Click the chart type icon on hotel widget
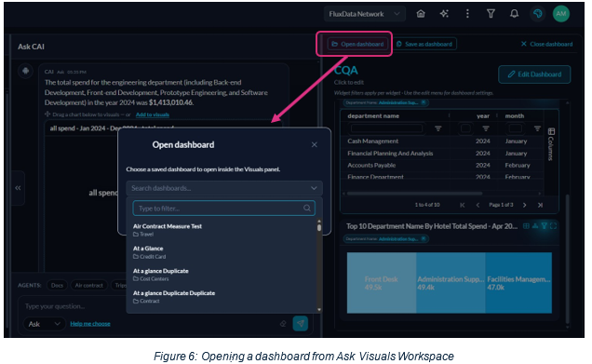Image resolution: width=592 pixels, height=364 pixels. [x=535, y=226]
